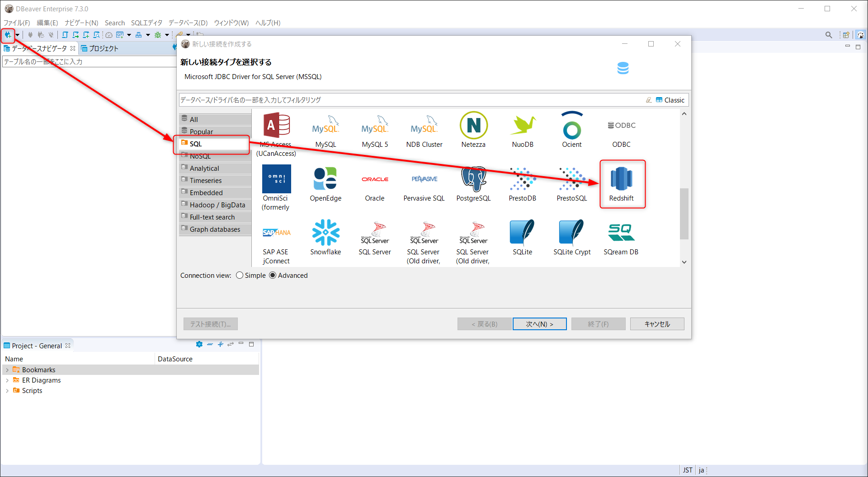This screenshot has height=477, width=868.
Task: Select the Analytical category
Action: [x=215, y=168]
